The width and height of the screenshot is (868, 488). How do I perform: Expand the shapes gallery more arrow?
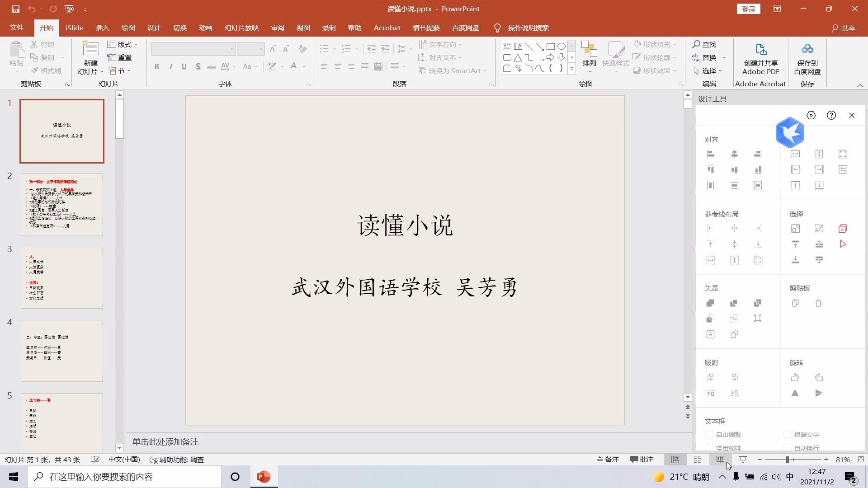(572, 69)
